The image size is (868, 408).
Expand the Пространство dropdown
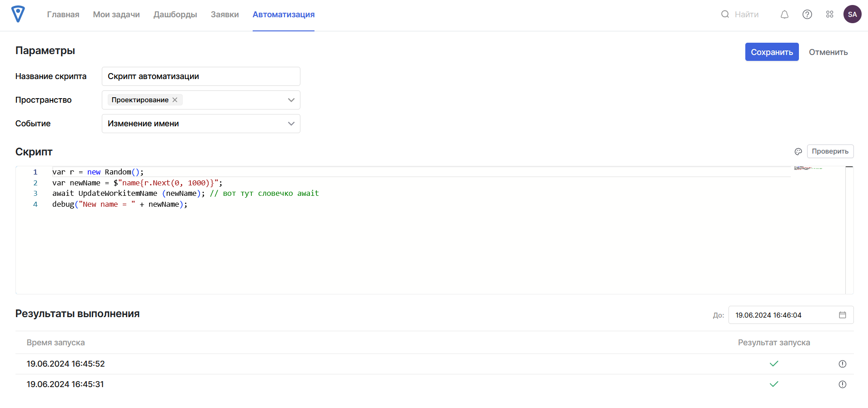pyautogui.click(x=291, y=100)
